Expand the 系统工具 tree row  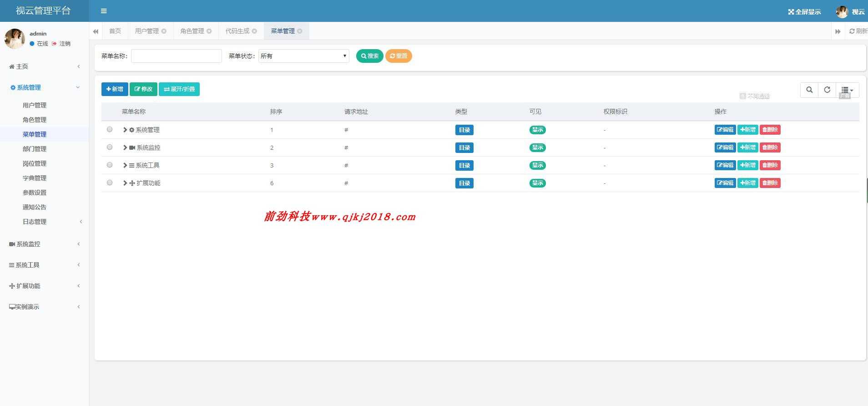click(125, 165)
